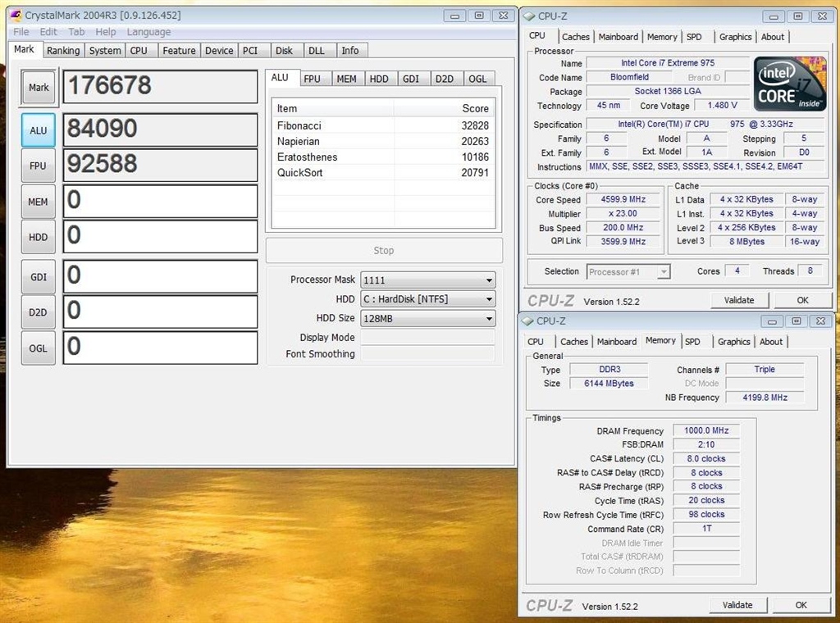Open the File menu in CrystalMark
This screenshot has height=623, width=840.
[x=21, y=32]
